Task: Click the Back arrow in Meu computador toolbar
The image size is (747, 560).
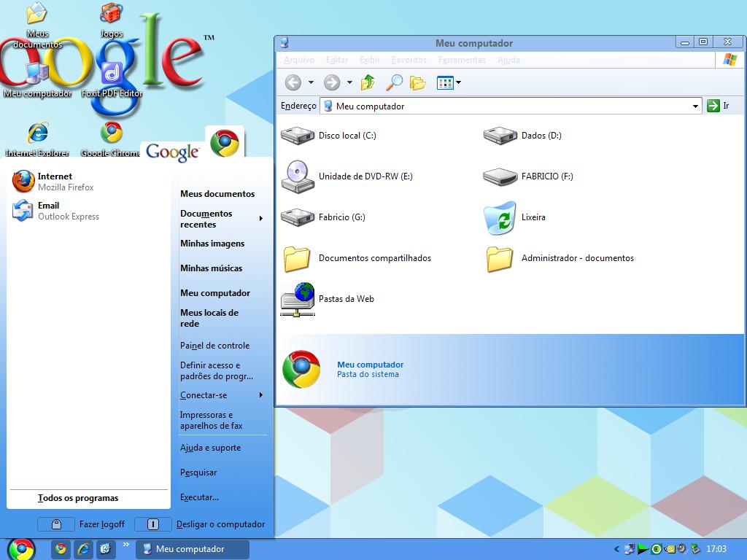Action: (x=293, y=82)
